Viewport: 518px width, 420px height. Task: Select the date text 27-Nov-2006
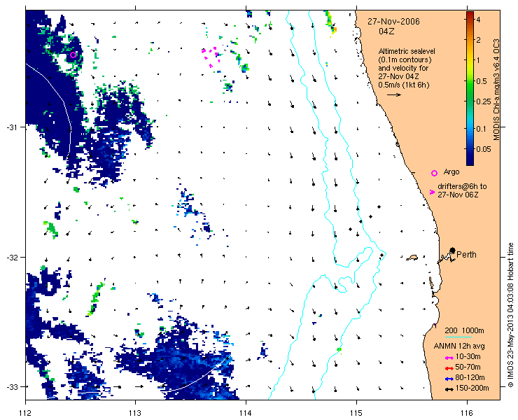coord(394,22)
